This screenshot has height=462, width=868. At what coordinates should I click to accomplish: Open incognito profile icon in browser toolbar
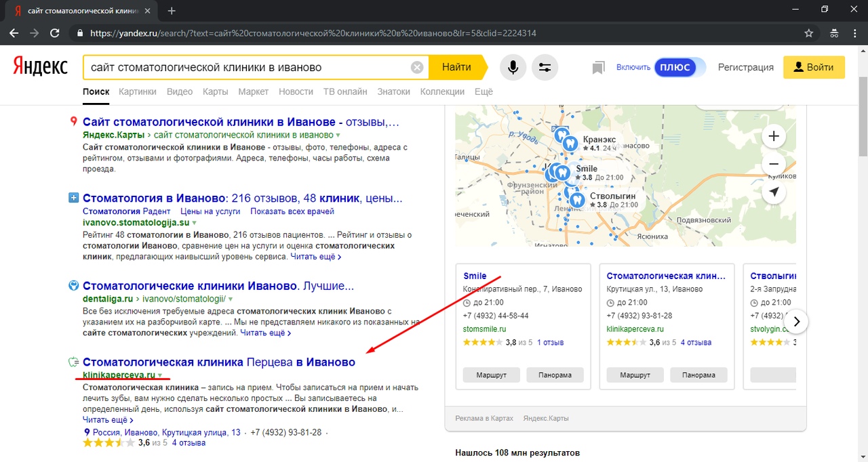833,33
